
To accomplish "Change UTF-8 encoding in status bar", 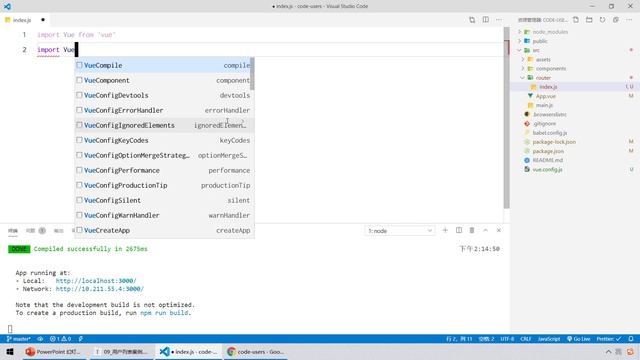I will point(507,339).
